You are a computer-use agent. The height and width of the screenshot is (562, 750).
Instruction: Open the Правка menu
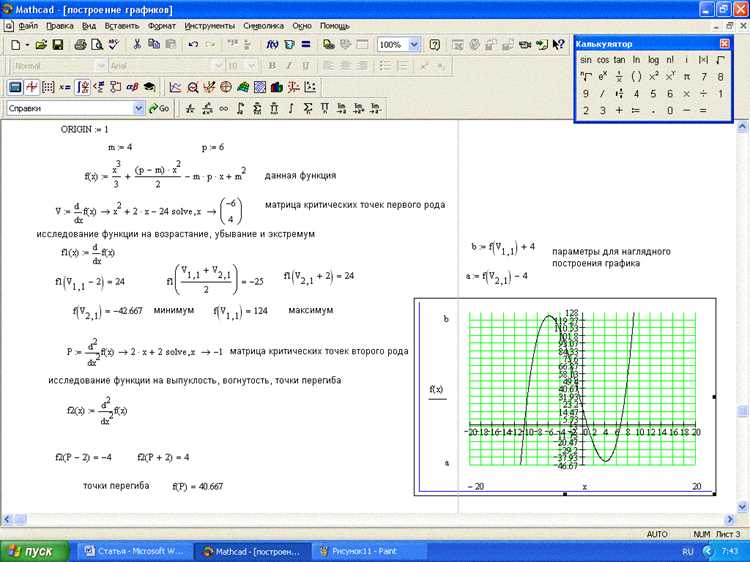[60, 26]
